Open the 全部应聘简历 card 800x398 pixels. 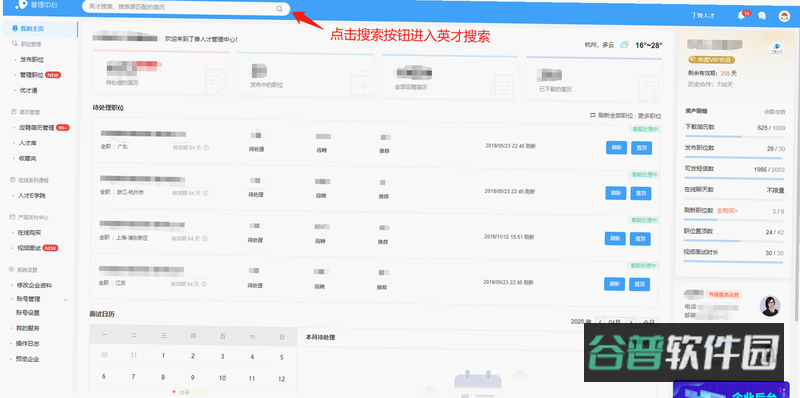[449, 77]
